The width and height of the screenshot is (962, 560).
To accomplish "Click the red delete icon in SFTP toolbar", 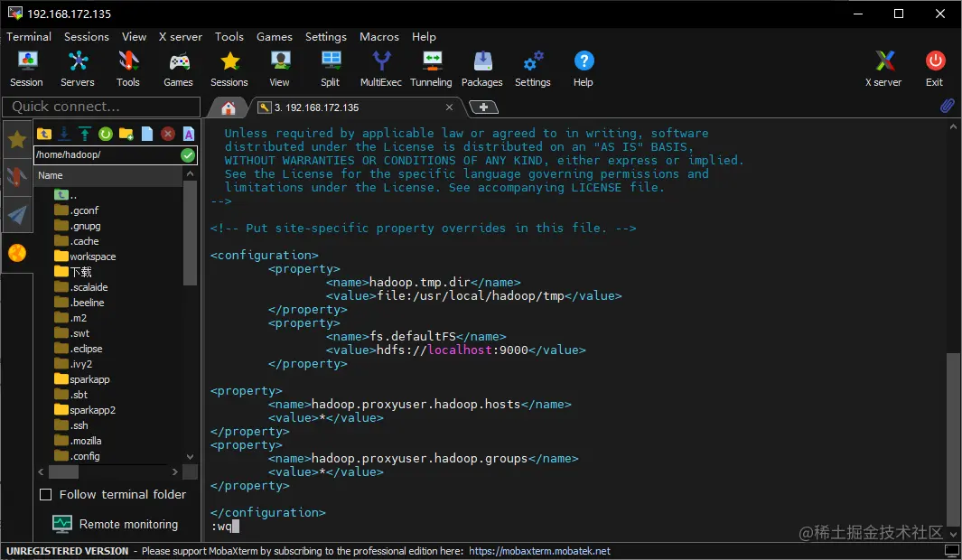I will 168,134.
